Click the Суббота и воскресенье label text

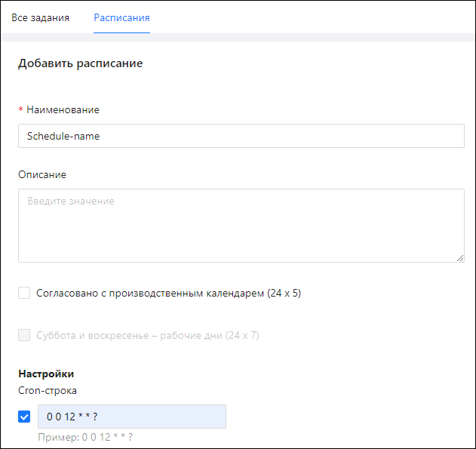tap(148, 335)
